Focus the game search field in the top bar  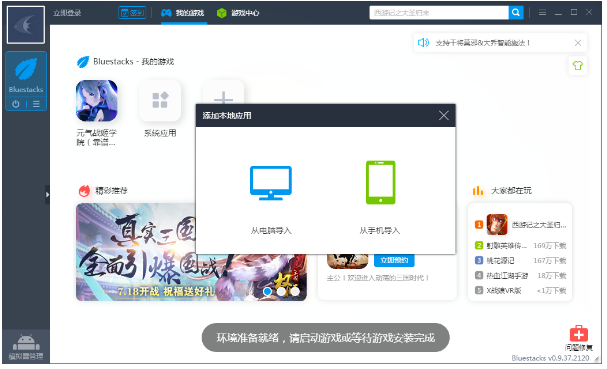(439, 13)
